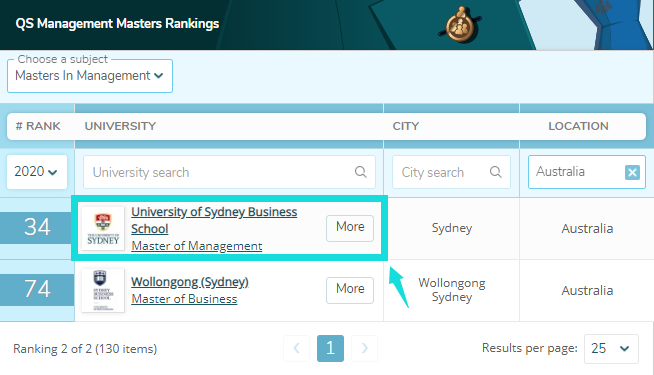Expand the Results per page dropdown
Screen dimensions: 654x375
pos(611,348)
